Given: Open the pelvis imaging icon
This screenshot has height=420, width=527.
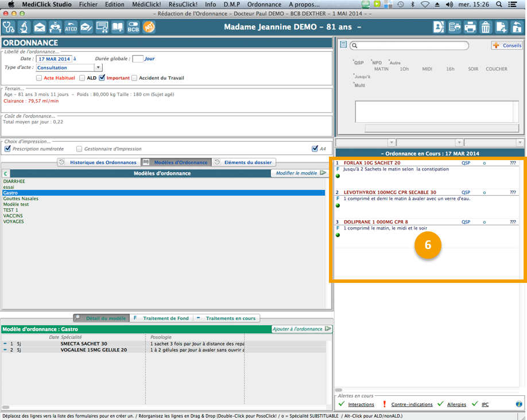Looking at the screenshot, I should point(55,27).
